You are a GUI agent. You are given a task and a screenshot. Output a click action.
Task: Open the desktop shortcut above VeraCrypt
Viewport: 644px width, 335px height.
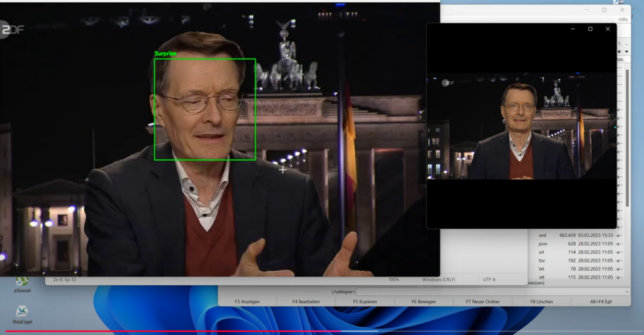[22, 285]
